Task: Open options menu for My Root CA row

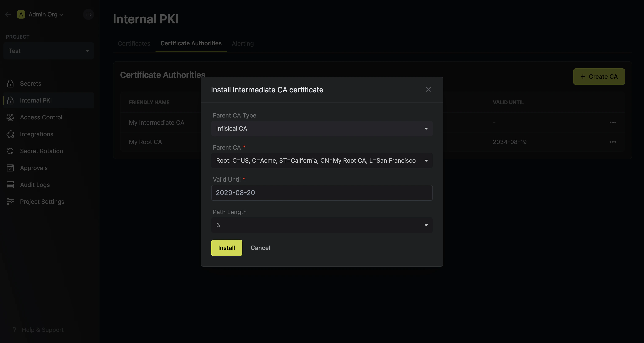Action: click(x=613, y=142)
